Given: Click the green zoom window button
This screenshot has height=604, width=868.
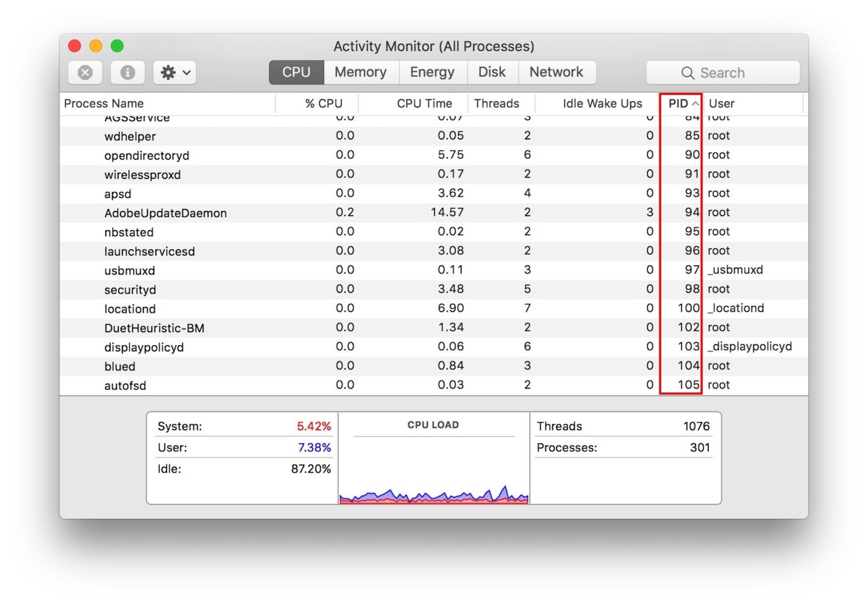Looking at the screenshot, I should (117, 46).
